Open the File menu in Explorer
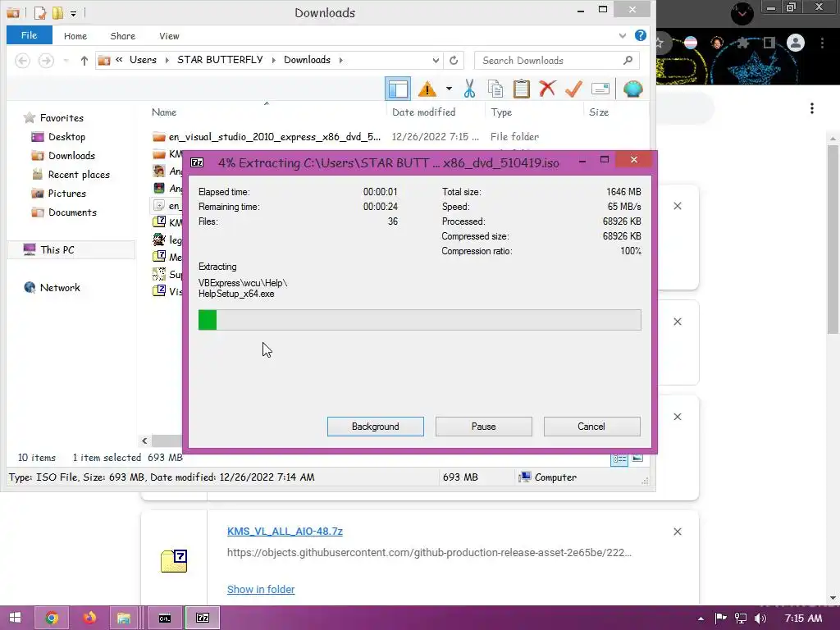The width and height of the screenshot is (840, 630). tap(29, 35)
